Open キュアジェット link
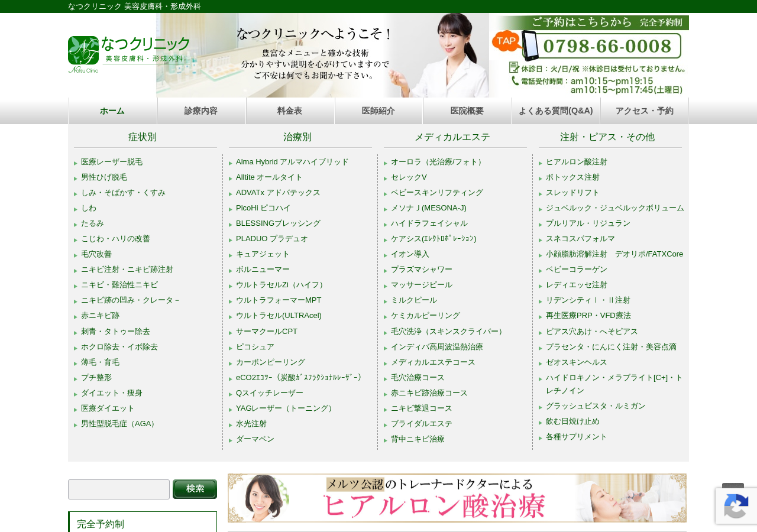This screenshot has height=532, width=757. pos(263,254)
